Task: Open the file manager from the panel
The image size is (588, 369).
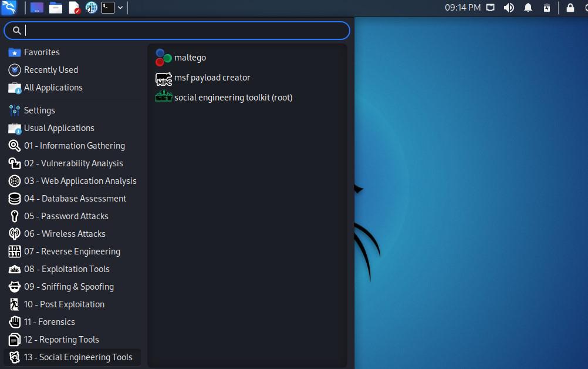Action: click(x=56, y=8)
